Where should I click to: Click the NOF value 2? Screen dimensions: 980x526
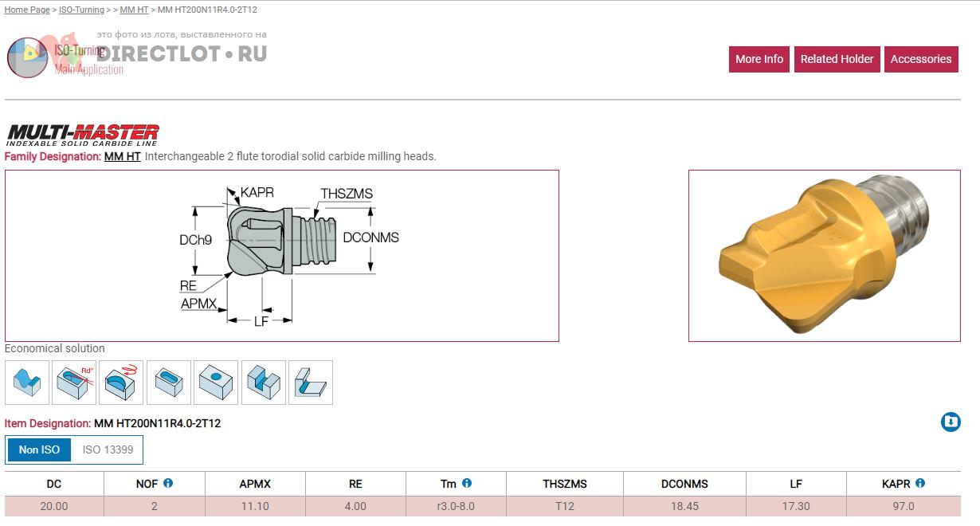[155, 506]
